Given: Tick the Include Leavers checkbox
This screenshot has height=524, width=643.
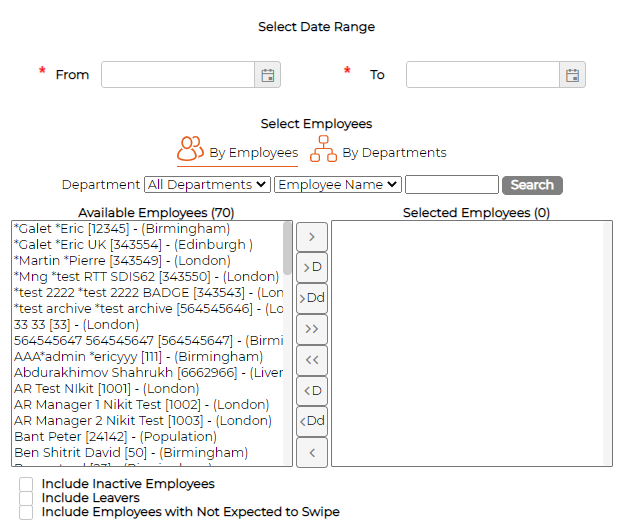Looking at the screenshot, I should 26,498.
